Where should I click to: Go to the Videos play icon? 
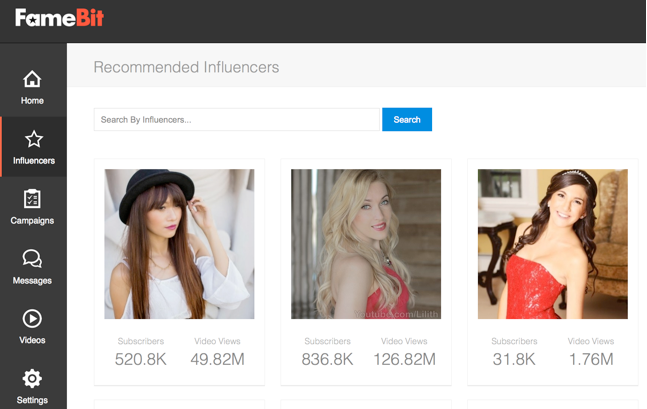coord(32,319)
